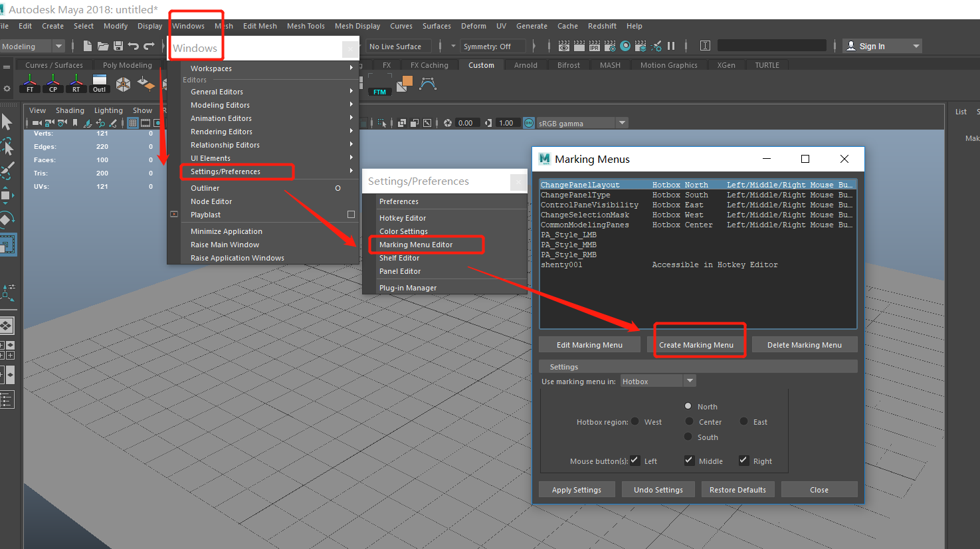Switch to the Poly Modeling shelf tab
980x549 pixels.
[x=127, y=65]
